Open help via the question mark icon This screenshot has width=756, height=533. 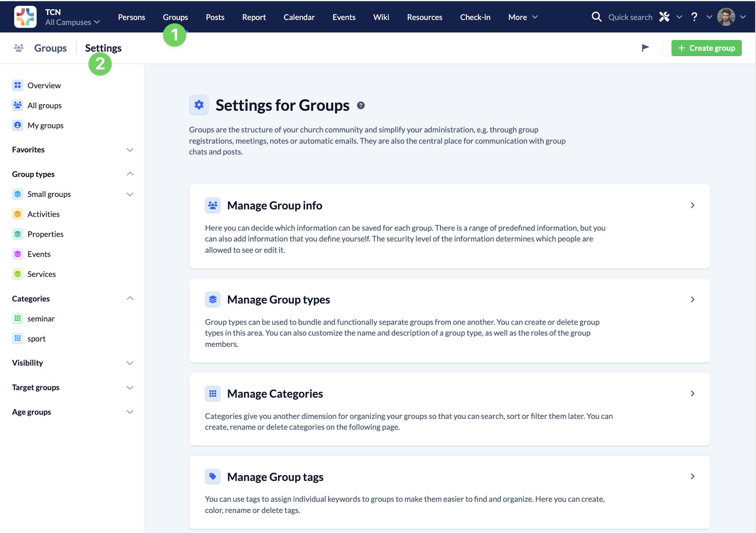[694, 17]
